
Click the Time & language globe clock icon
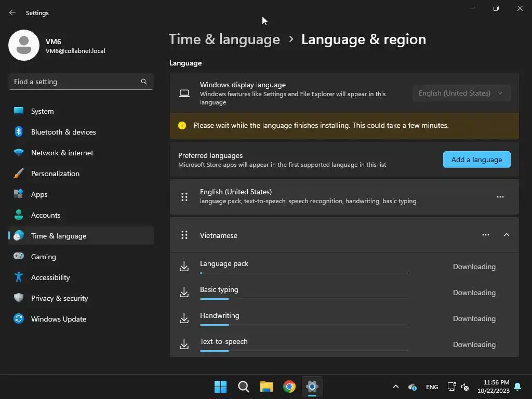point(19,235)
